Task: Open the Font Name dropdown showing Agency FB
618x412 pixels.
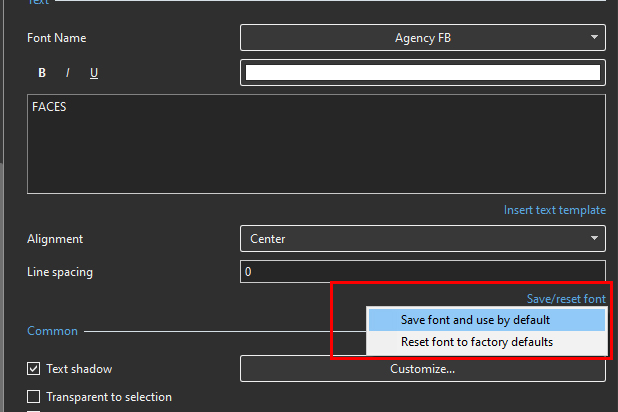Action: pos(422,38)
